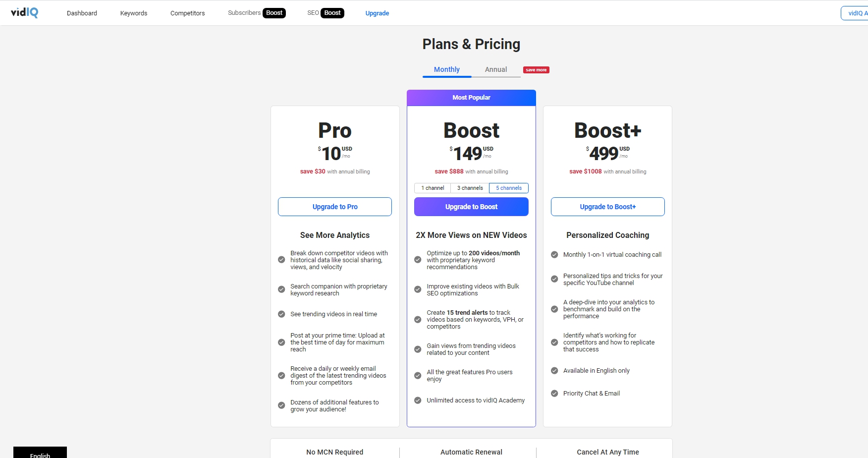
Task: Click checkmark icon beside Available in English only
Action: pyautogui.click(x=554, y=371)
